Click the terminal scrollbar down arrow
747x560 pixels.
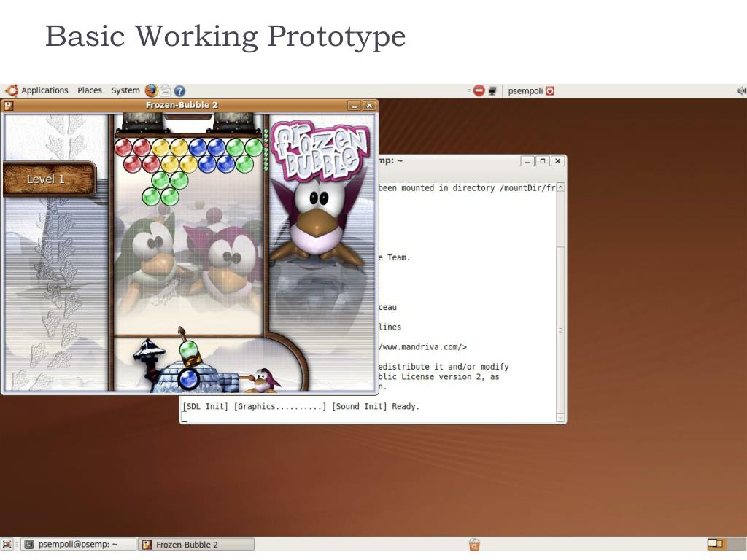click(561, 417)
